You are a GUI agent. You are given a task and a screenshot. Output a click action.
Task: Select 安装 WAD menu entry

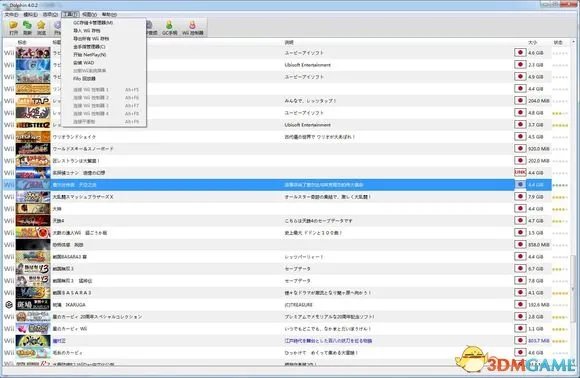pyautogui.click(x=104, y=63)
